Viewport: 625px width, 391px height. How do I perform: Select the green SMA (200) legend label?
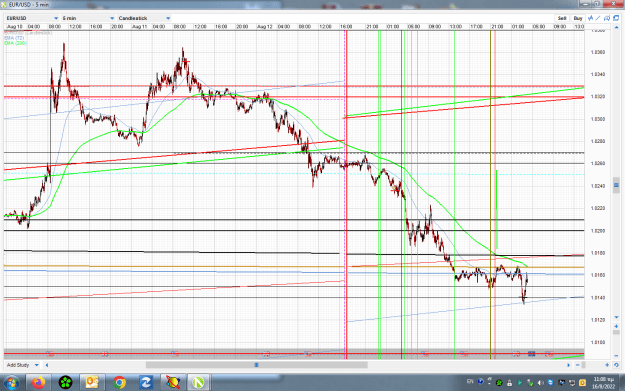16,43
